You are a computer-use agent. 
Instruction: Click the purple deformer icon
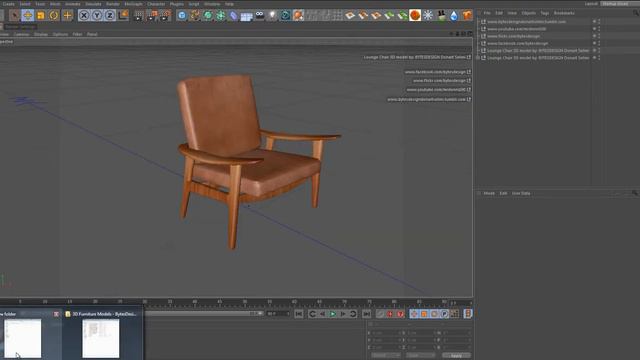point(233,16)
